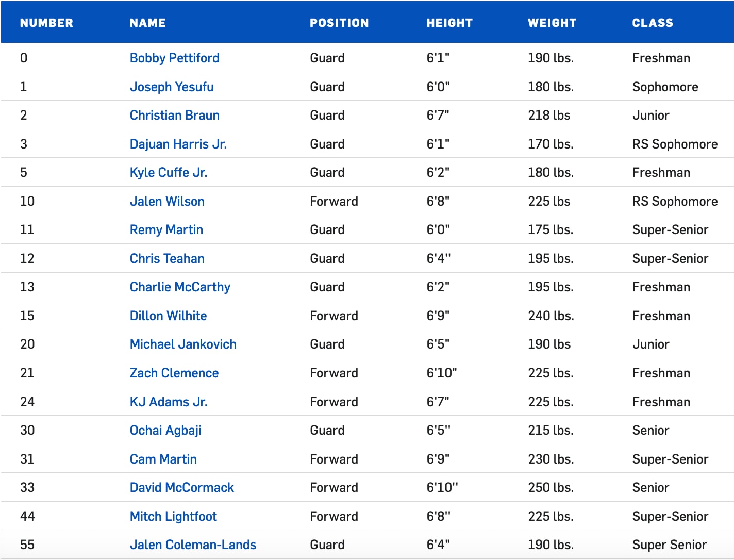734x560 pixels.
Task: Click the Chris Teahan name link
Action: point(167,258)
